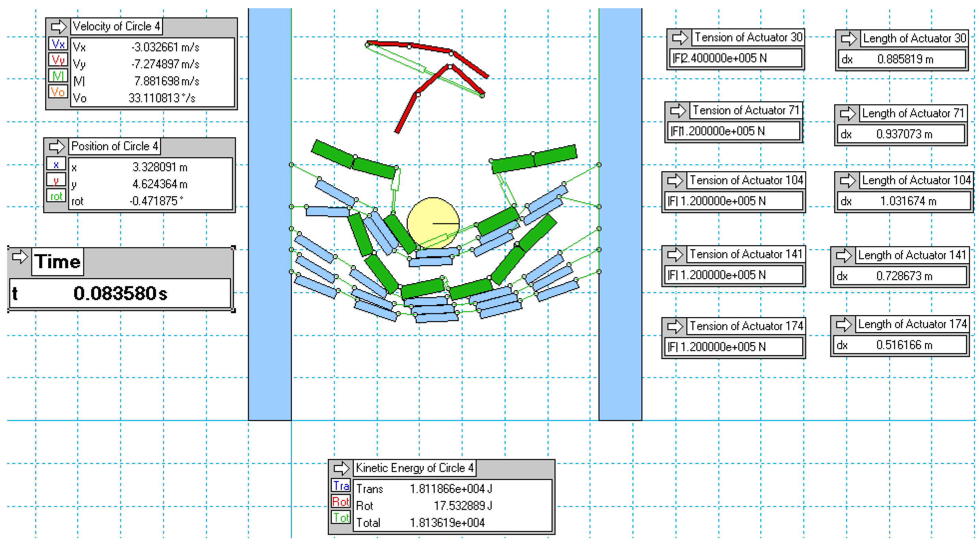Click the arrow icon on the Time meter
The width and height of the screenshot is (980, 546).
tap(20, 257)
